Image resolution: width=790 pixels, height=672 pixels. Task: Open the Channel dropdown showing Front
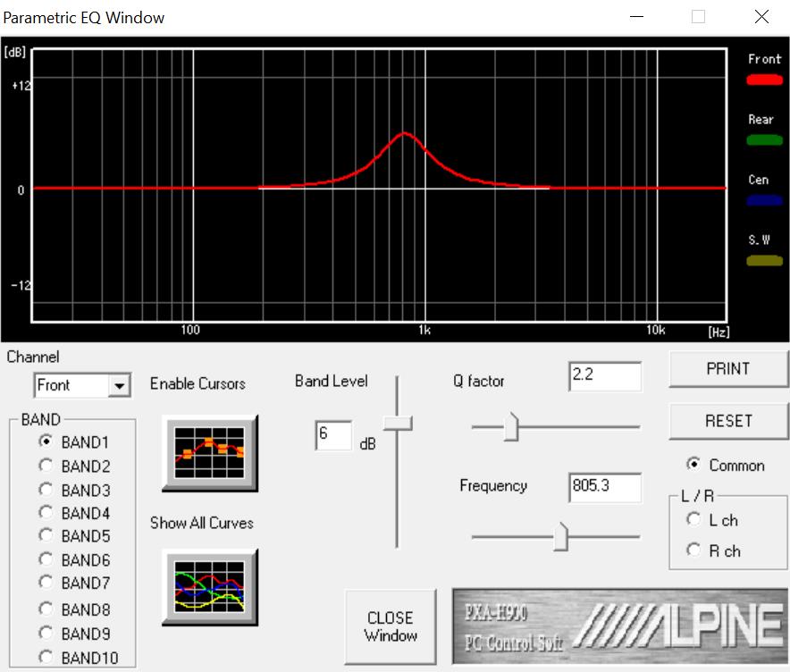coord(82,385)
